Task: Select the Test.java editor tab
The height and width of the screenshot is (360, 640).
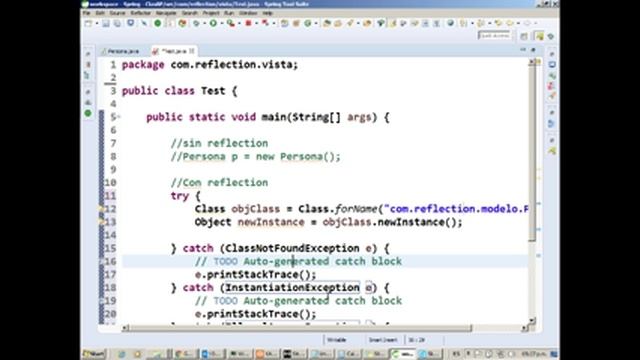Action: tap(173, 51)
